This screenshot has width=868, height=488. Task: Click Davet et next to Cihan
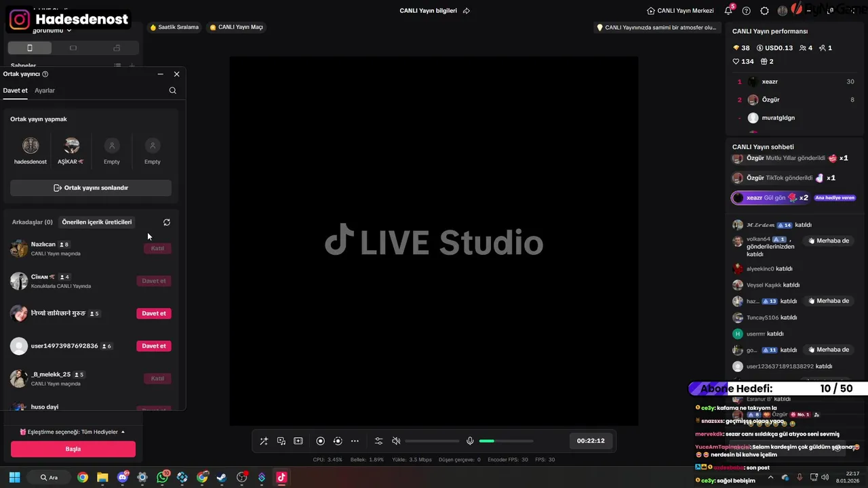tap(154, 281)
